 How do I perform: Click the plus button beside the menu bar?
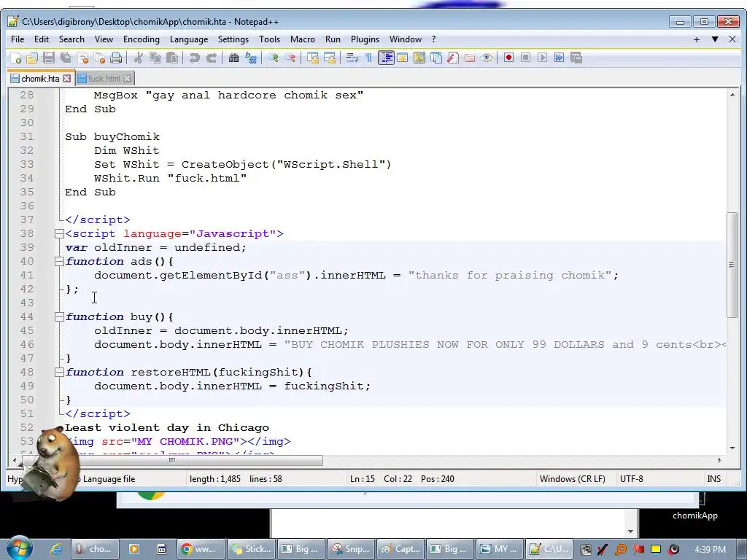pyautogui.click(x=697, y=39)
